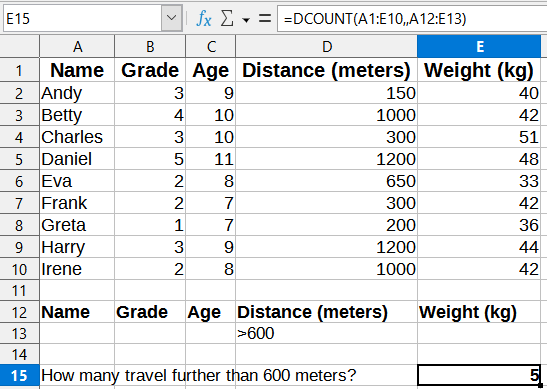This screenshot has height=389, width=547.
Task: Click Harry's weight value 44
Action: [x=479, y=247]
